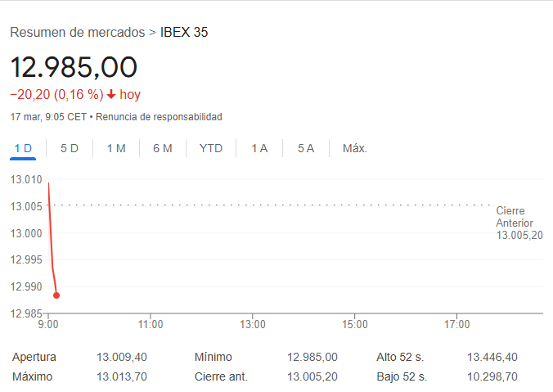Click the Cierre Anterior 13.005,20 chart label

pos(519,223)
